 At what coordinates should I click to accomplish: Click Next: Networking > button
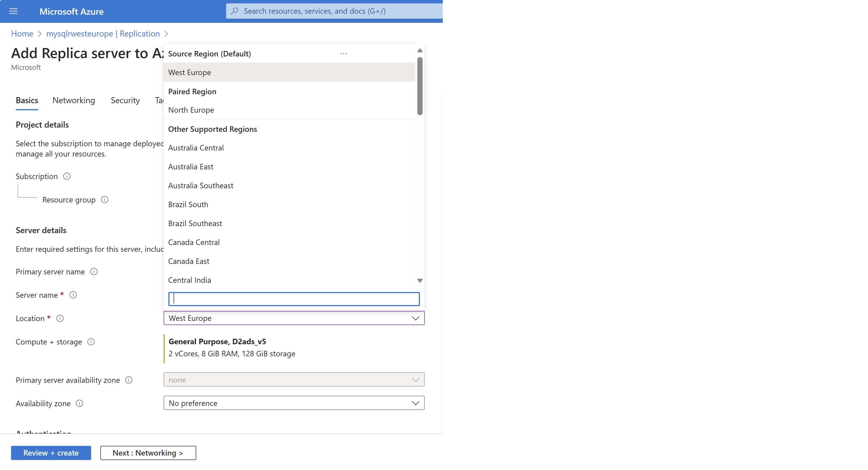pos(148,453)
